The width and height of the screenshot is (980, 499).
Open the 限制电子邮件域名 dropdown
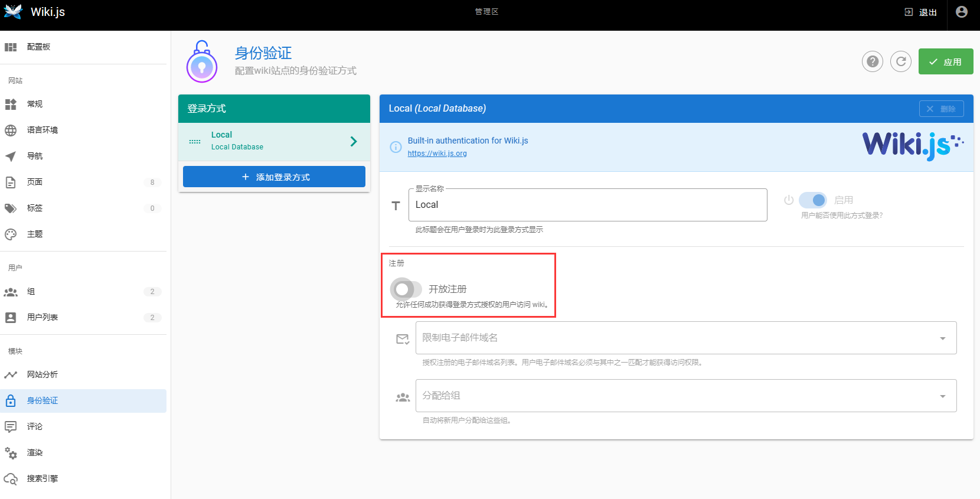coord(686,338)
